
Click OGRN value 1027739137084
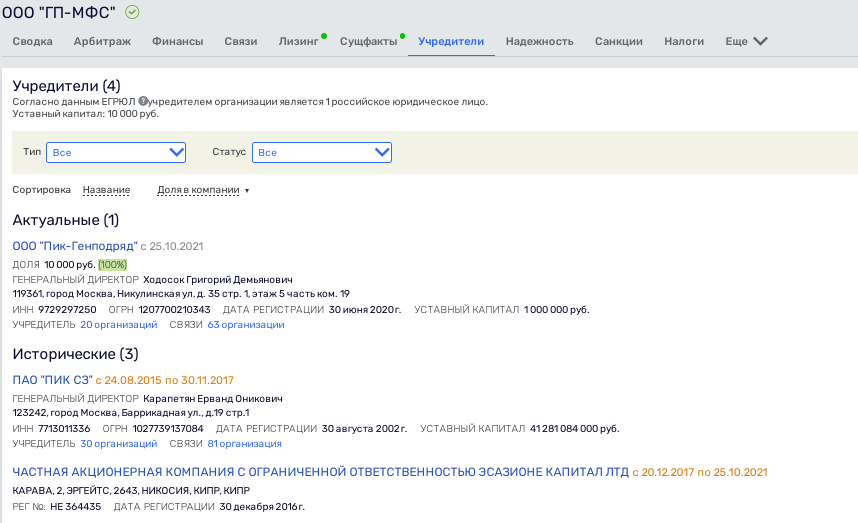[168, 429]
